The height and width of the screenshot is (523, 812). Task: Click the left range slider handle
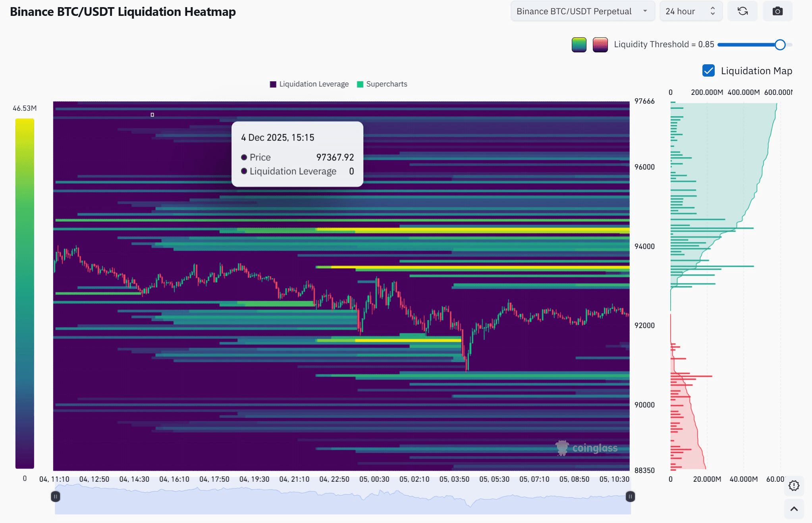(x=56, y=496)
